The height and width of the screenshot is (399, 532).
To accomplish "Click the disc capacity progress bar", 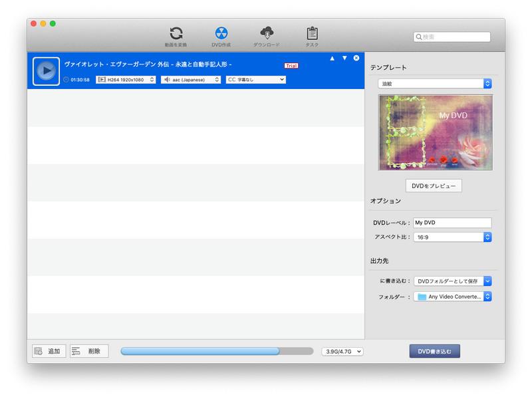I will coord(217,351).
